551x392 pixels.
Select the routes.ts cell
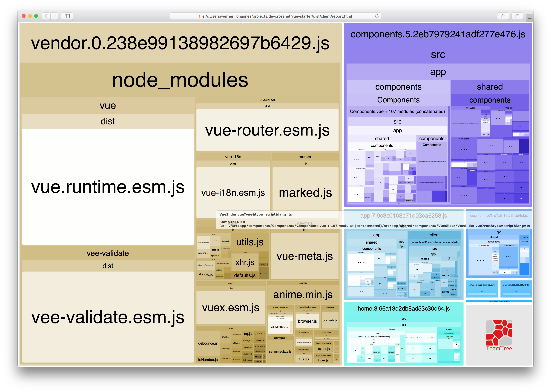402,283
